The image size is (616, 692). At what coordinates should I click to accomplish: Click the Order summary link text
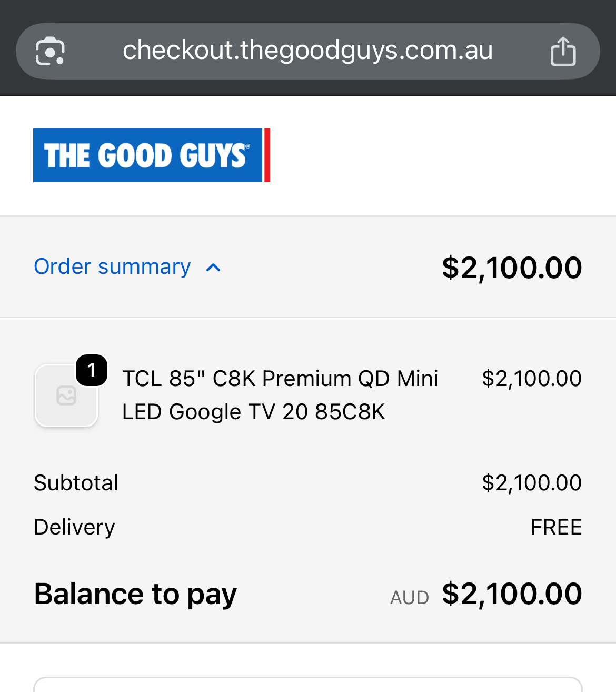(112, 266)
